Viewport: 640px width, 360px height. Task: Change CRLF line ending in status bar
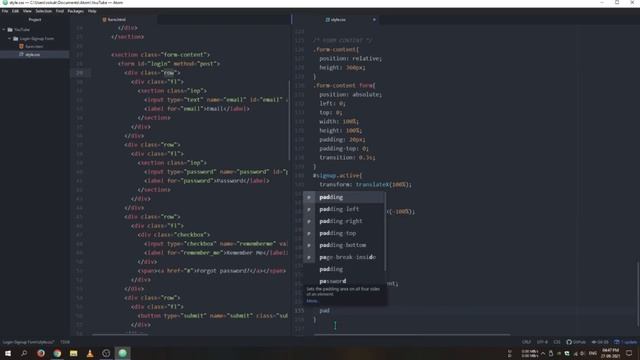(527, 342)
